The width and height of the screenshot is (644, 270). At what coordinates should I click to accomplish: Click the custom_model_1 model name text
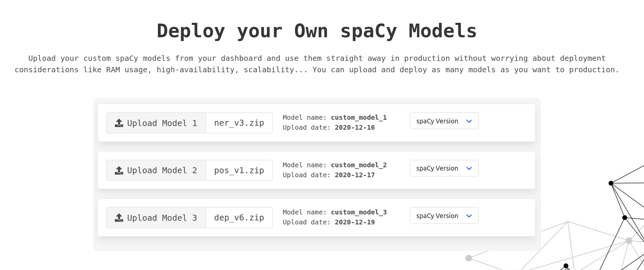point(359,118)
